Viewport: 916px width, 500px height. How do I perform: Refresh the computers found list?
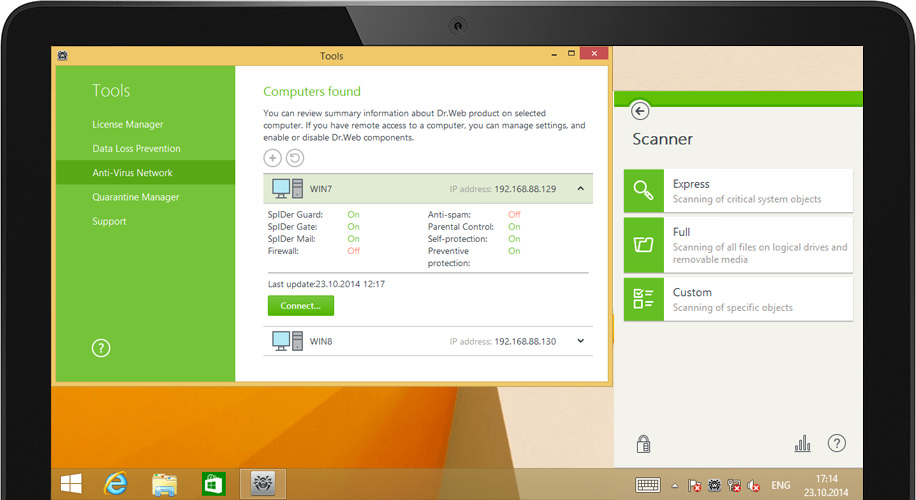click(x=295, y=158)
